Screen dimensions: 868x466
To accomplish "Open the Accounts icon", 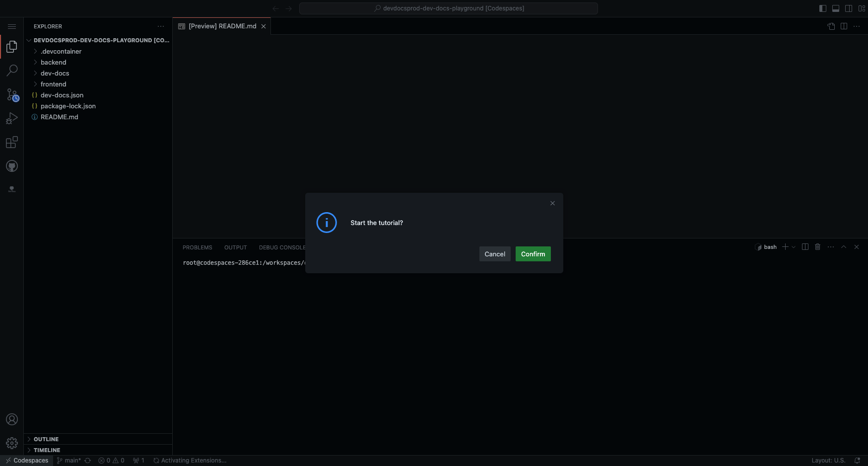I will [12, 419].
